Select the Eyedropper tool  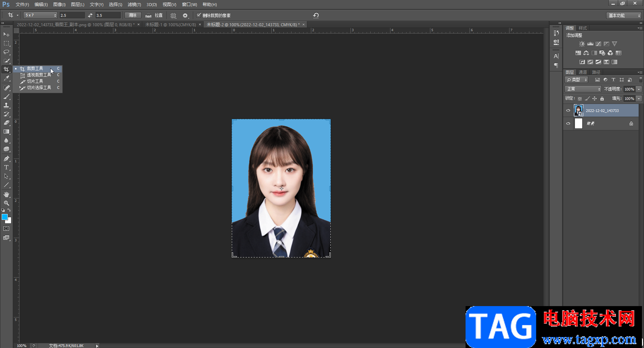coord(6,78)
